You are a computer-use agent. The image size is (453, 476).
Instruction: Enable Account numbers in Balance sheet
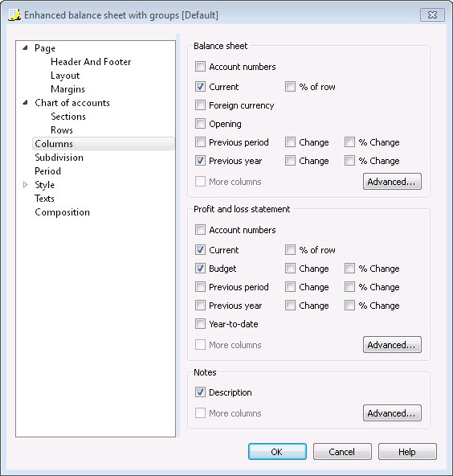click(200, 67)
